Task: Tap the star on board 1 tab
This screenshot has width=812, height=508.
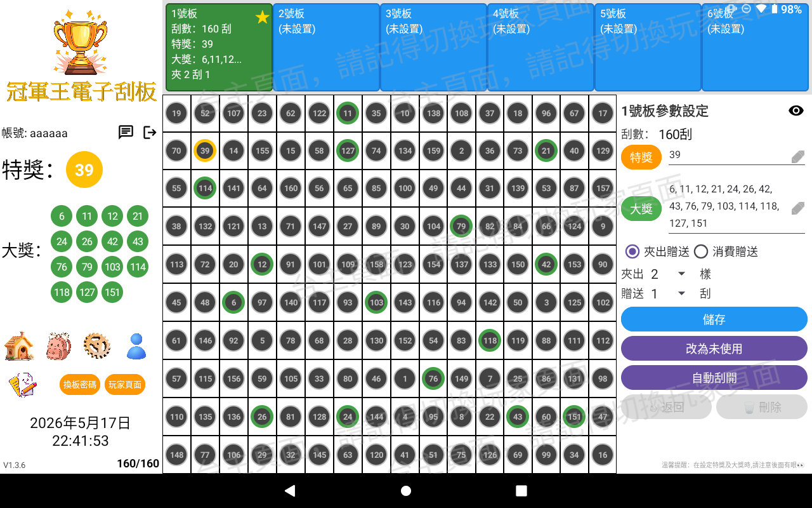Action: (263, 18)
